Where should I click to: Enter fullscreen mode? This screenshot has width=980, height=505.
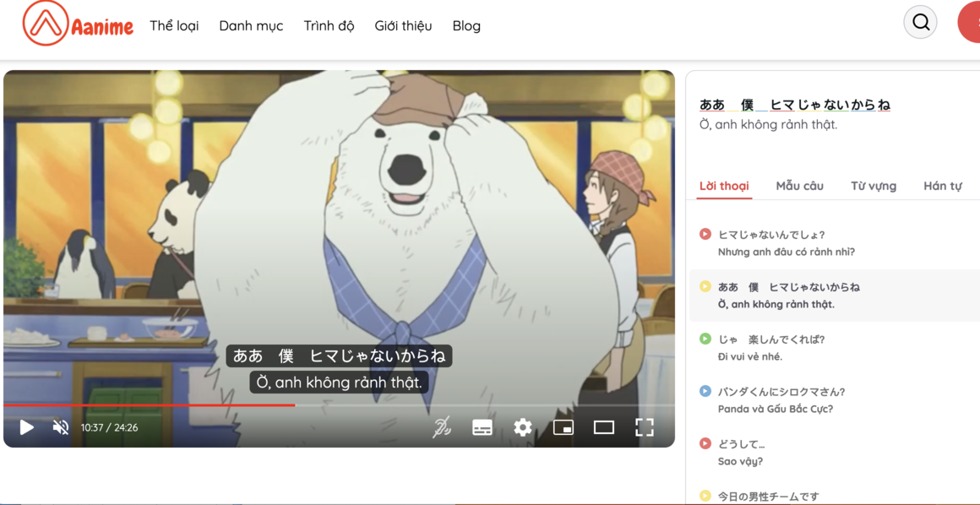pos(645,427)
